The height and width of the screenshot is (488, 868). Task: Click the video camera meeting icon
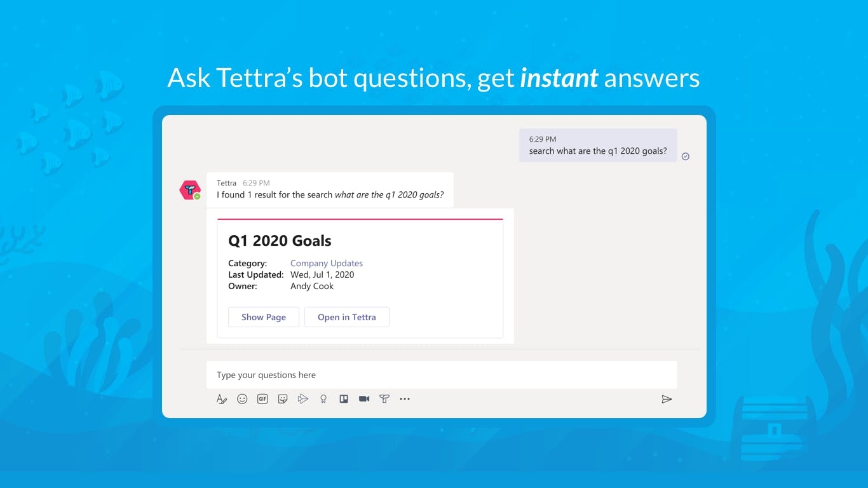[364, 399]
